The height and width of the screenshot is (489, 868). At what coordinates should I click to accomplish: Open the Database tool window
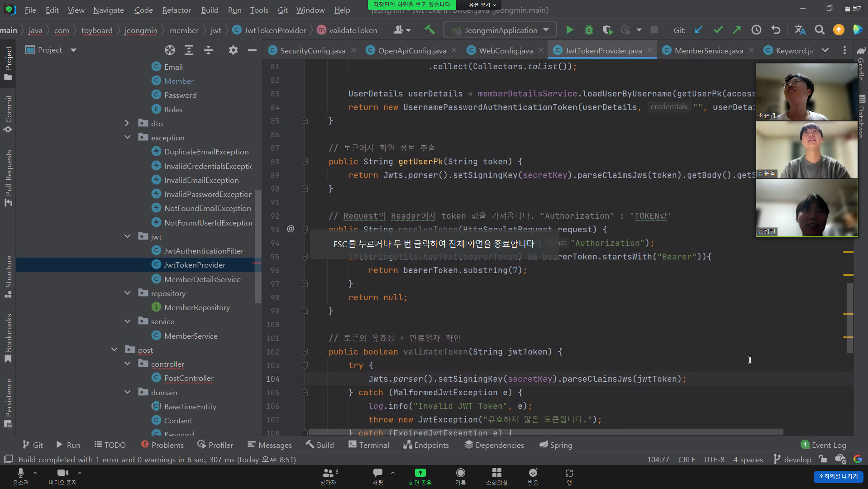click(x=861, y=116)
